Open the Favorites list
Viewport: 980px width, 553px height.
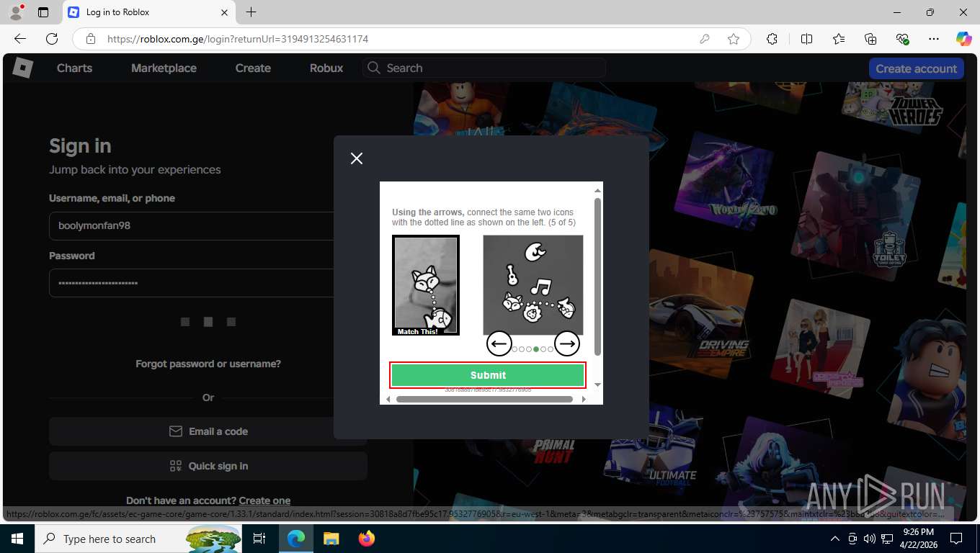click(839, 39)
